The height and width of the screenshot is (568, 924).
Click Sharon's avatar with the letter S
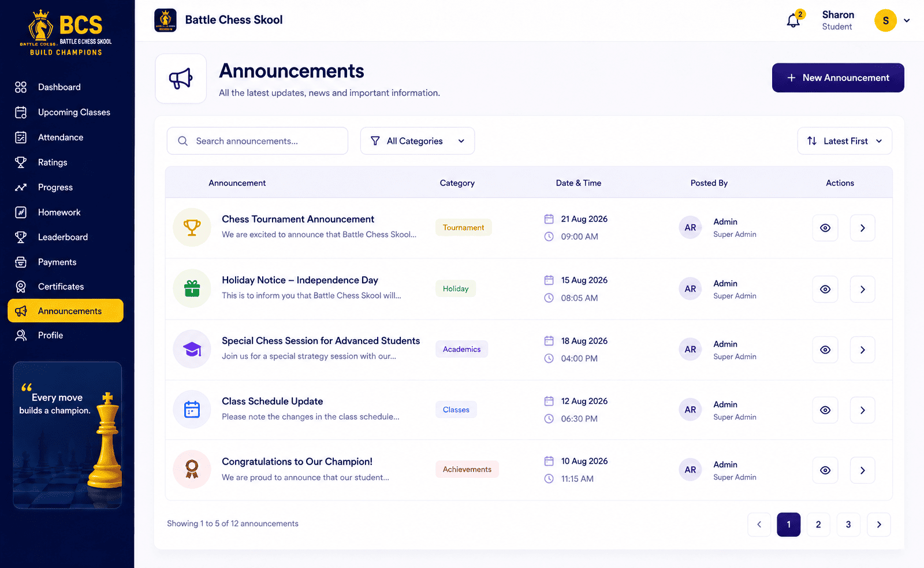point(885,21)
